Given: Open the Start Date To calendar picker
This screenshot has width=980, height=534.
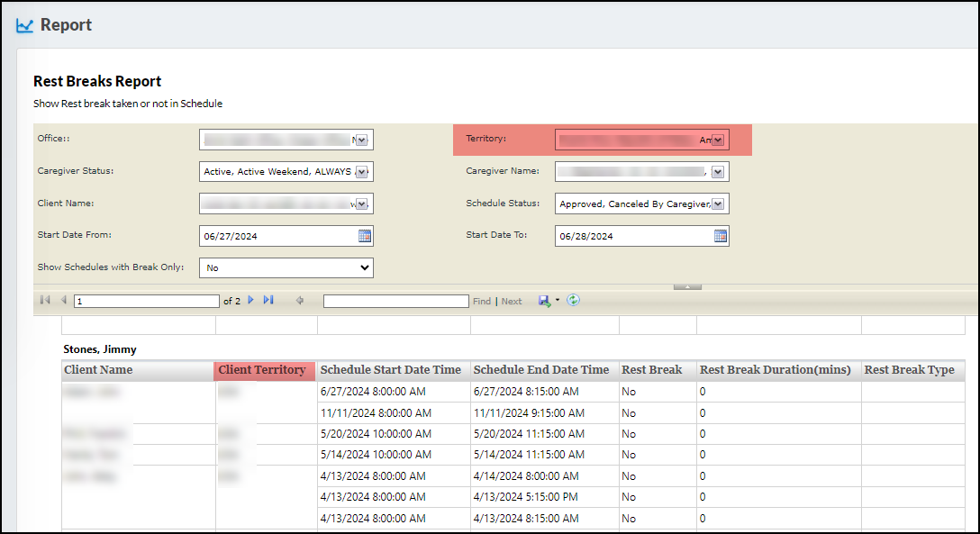Looking at the screenshot, I should tap(721, 236).
